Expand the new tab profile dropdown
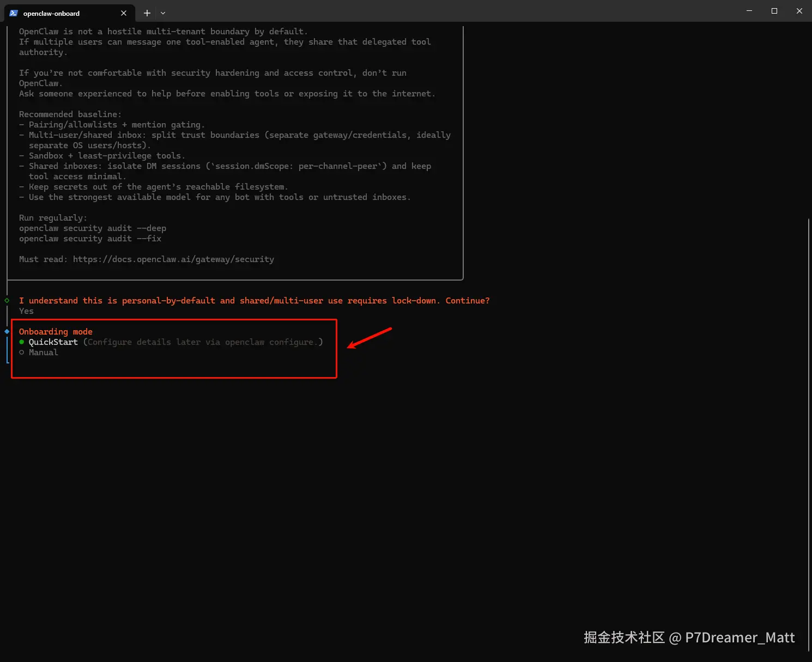This screenshot has width=812, height=662. (x=163, y=13)
